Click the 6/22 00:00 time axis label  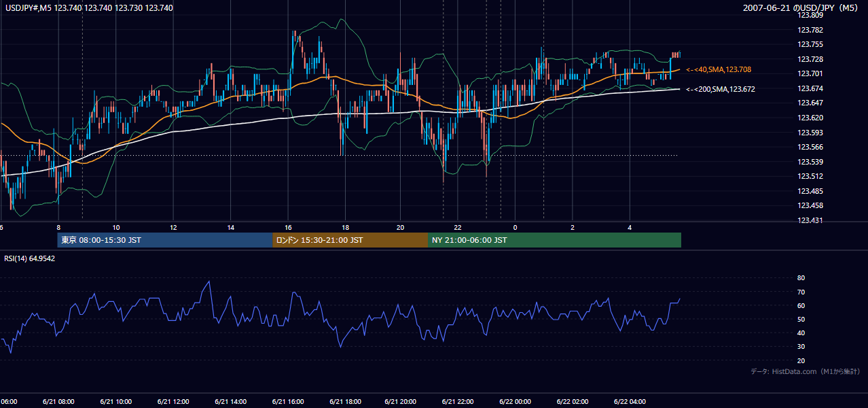pyautogui.click(x=516, y=402)
